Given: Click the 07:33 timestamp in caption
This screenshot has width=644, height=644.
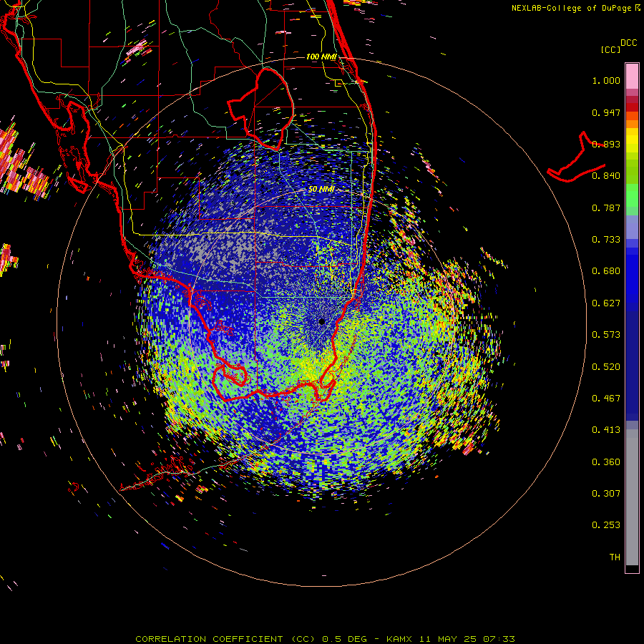Looking at the screenshot, I should tap(499, 639).
